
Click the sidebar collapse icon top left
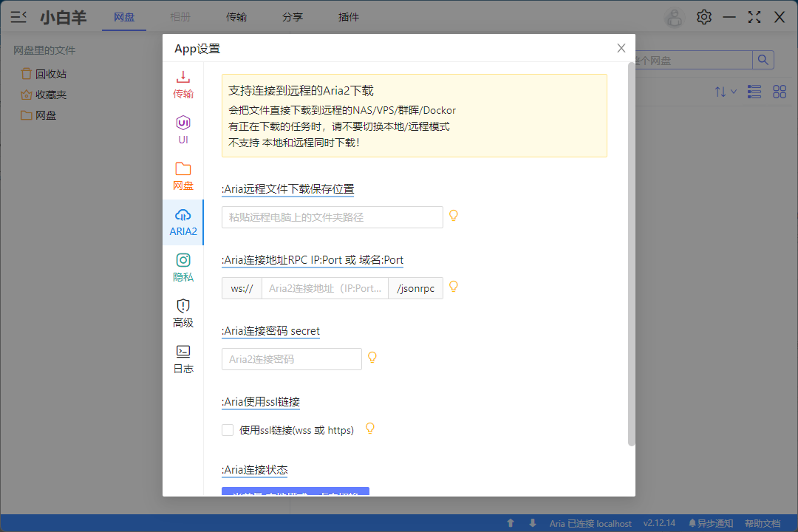point(18,16)
